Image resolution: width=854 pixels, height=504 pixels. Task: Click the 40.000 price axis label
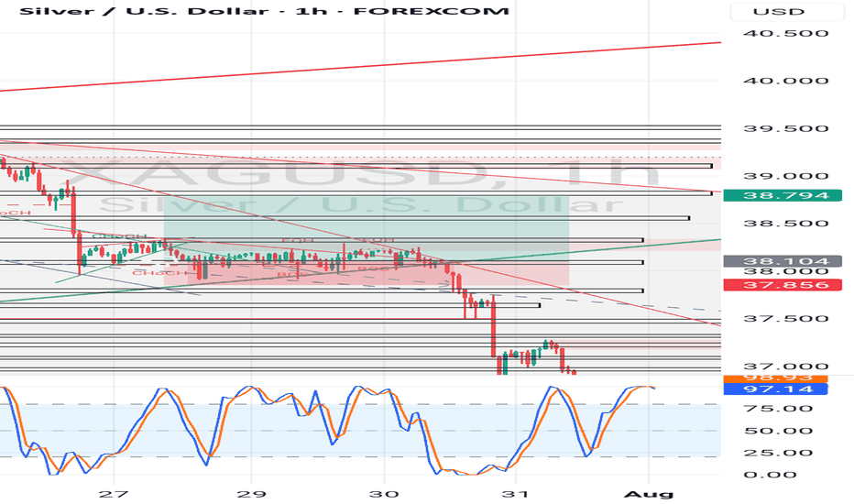[x=786, y=81]
